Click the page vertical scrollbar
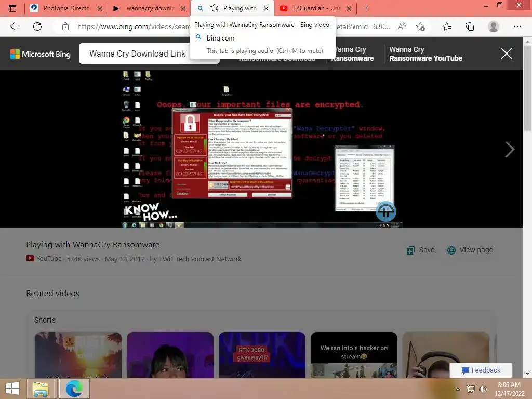 (x=527, y=88)
